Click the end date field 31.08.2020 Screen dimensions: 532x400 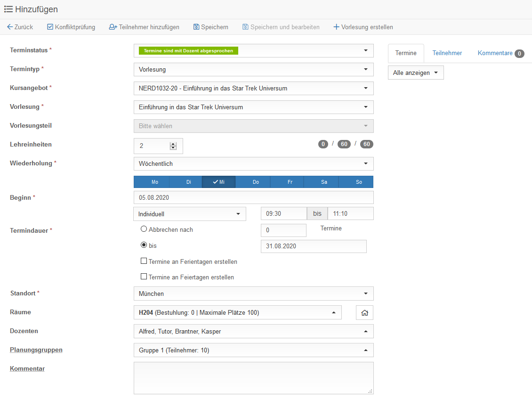click(x=314, y=246)
